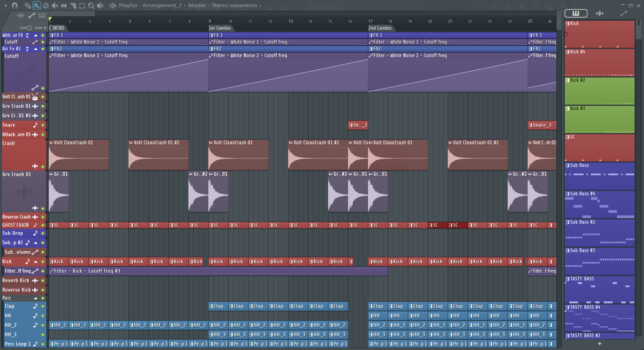Mute the Kick track
Screen dimensions: 644x350
43,261
